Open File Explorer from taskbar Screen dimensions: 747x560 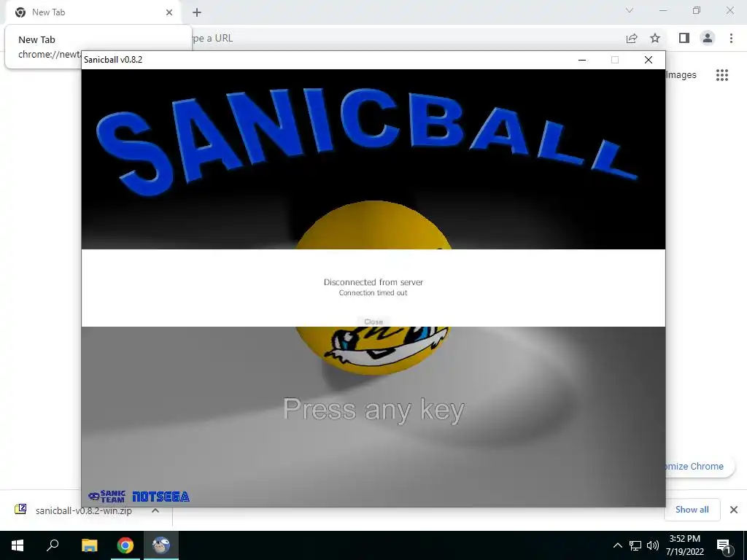click(89, 545)
